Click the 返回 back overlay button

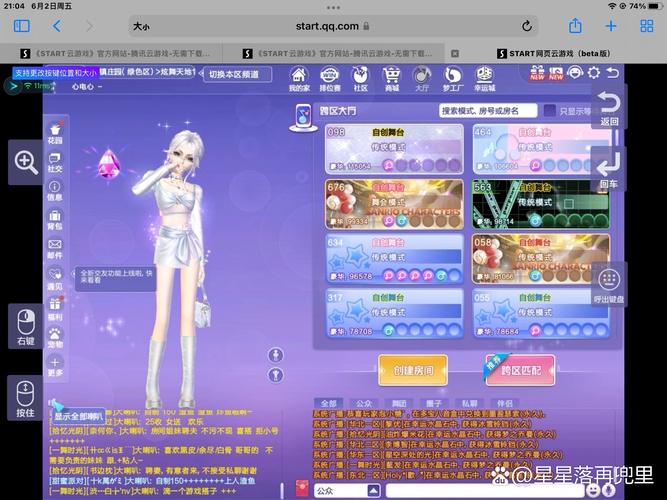click(609, 107)
